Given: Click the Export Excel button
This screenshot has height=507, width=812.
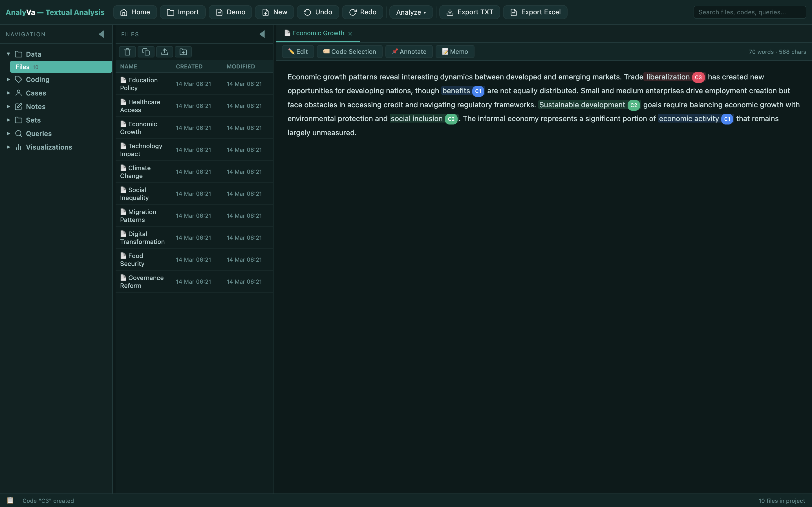Looking at the screenshot, I should 535,12.
